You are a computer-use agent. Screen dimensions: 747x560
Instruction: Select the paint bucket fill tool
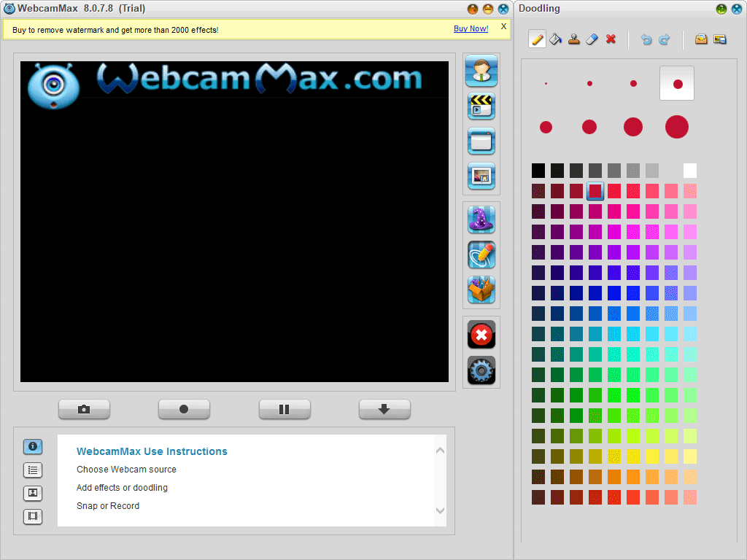555,39
